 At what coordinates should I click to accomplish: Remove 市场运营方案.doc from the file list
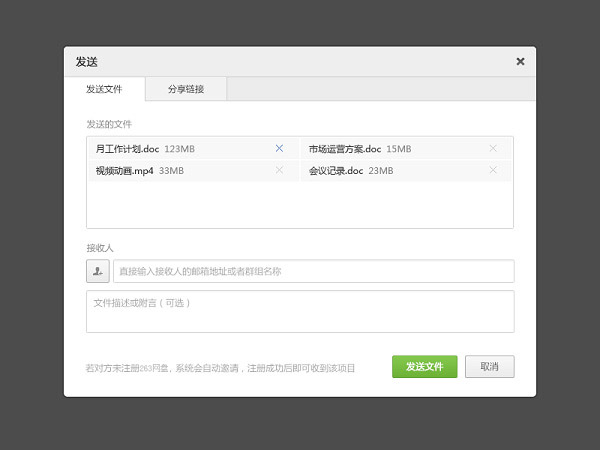493,148
